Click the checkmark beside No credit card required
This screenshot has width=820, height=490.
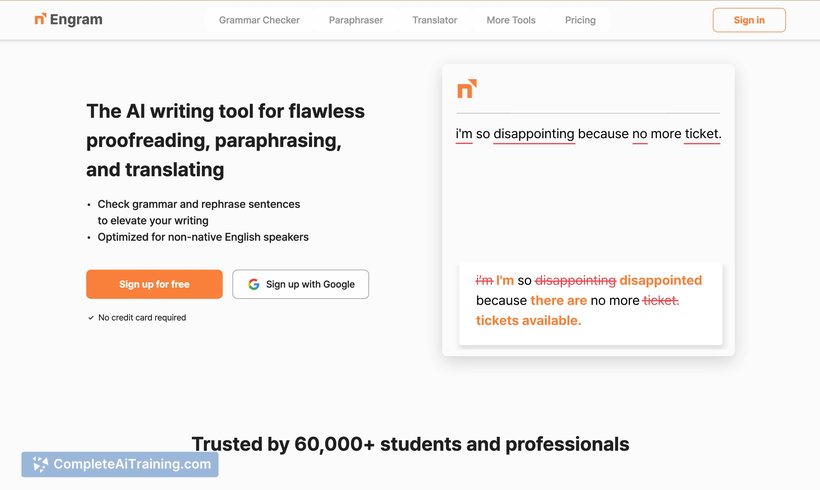point(91,317)
